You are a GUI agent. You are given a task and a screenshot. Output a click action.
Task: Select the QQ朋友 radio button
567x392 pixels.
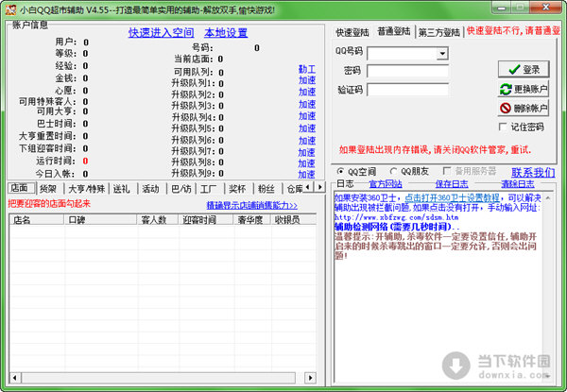tap(393, 171)
